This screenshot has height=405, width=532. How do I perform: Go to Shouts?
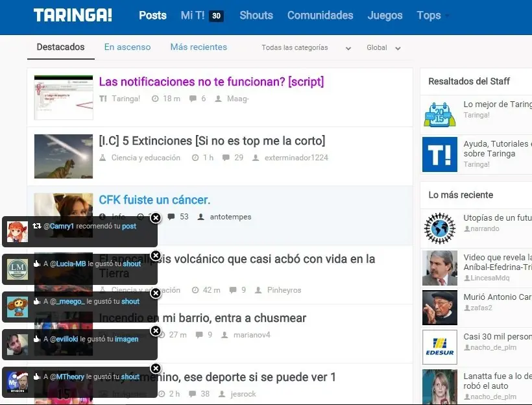tap(256, 16)
